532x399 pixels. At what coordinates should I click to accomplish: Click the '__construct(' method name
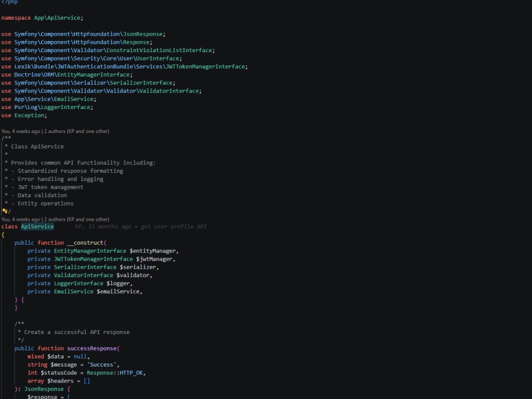(87, 243)
